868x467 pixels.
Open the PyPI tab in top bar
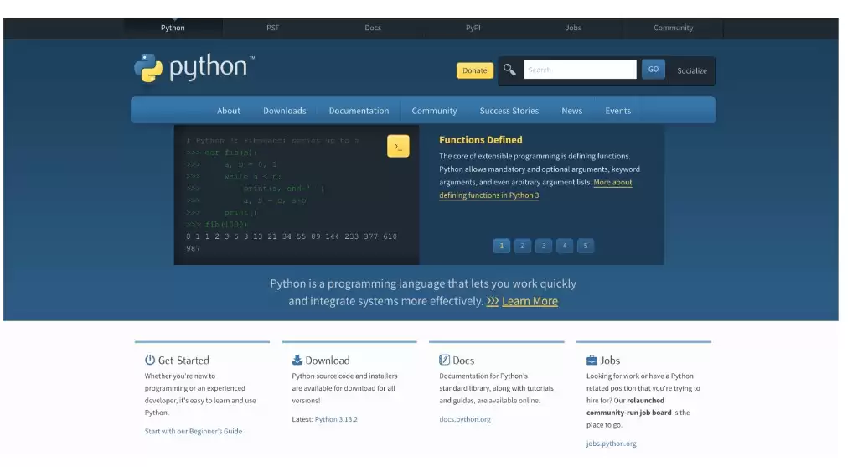click(473, 28)
